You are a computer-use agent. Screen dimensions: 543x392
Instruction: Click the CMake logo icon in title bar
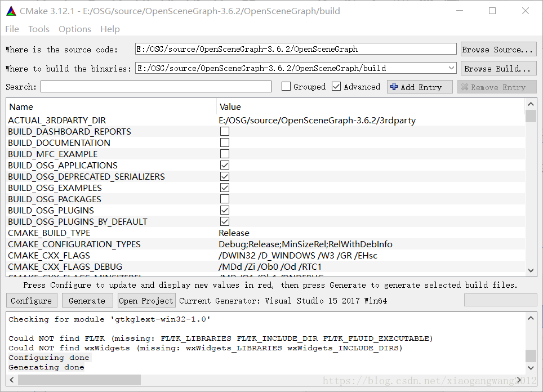tap(11, 11)
